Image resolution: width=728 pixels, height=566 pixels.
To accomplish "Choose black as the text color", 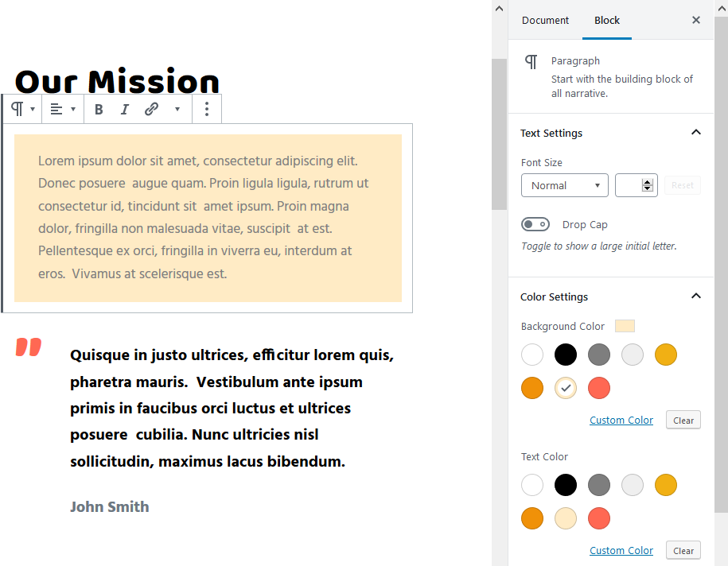I will pos(566,485).
